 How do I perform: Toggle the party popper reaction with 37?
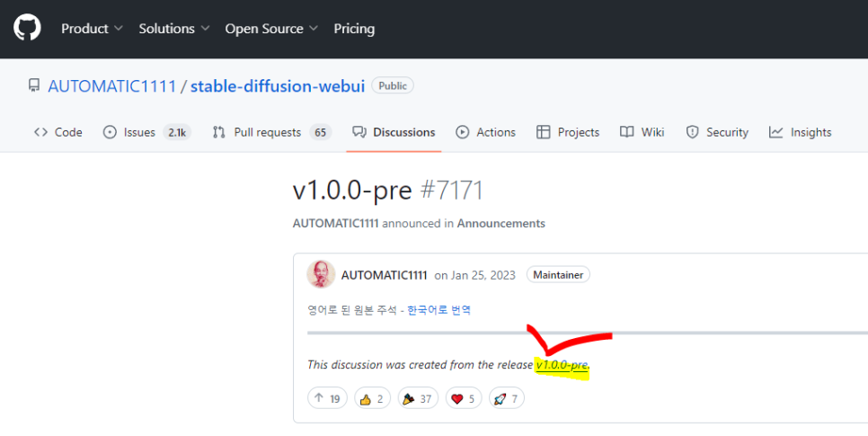[418, 398]
